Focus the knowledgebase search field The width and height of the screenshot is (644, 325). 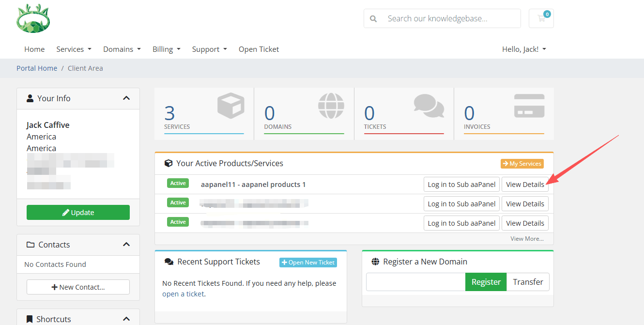(x=450, y=19)
